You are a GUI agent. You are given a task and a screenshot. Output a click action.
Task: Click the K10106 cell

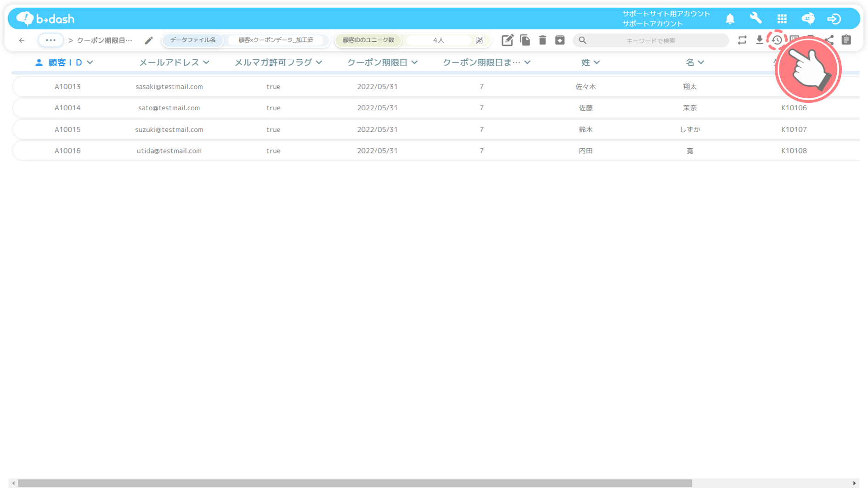coord(794,108)
